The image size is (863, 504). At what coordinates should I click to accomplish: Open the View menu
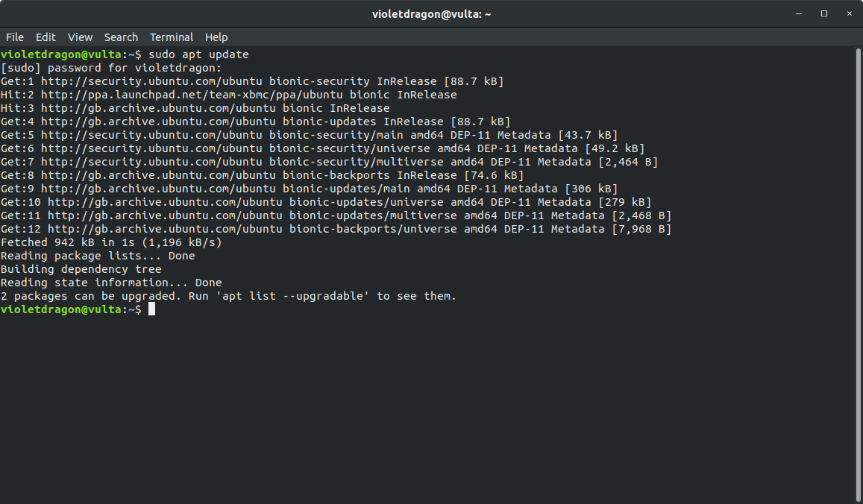click(x=80, y=37)
